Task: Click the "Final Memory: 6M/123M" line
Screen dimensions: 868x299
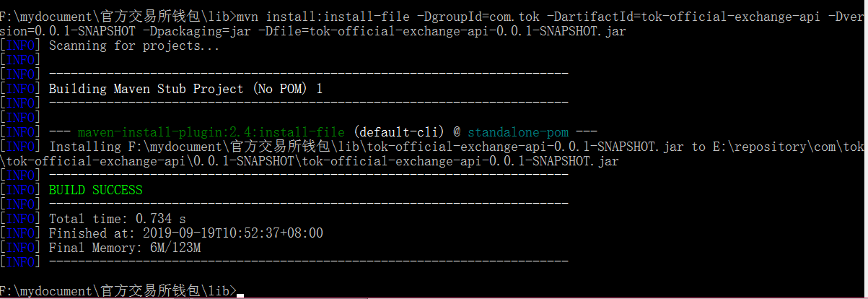Action: [x=124, y=248]
